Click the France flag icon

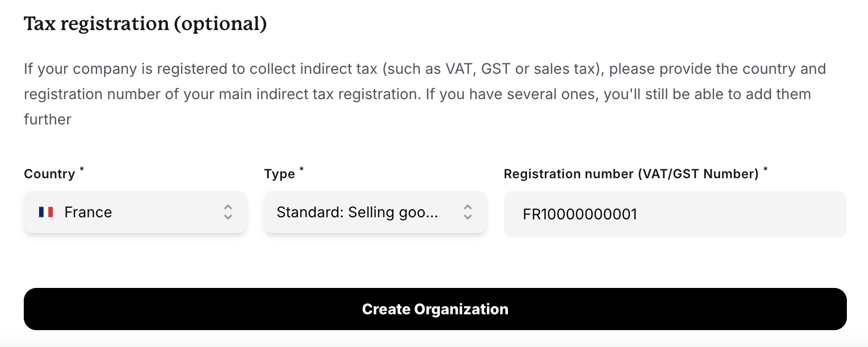[x=46, y=212]
